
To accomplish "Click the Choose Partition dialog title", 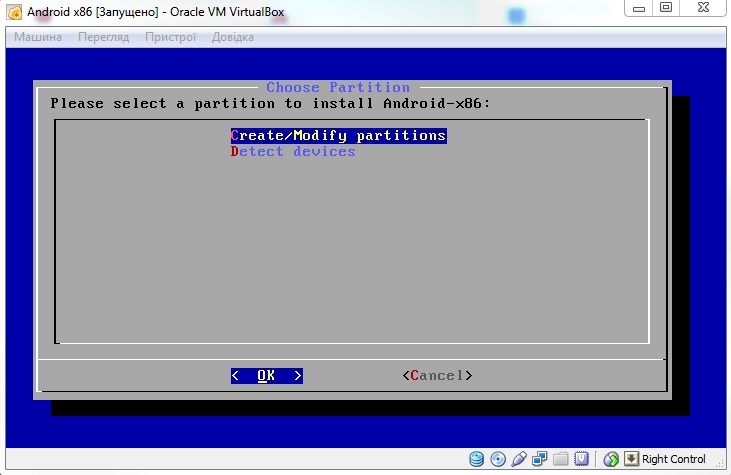I will (338, 88).
